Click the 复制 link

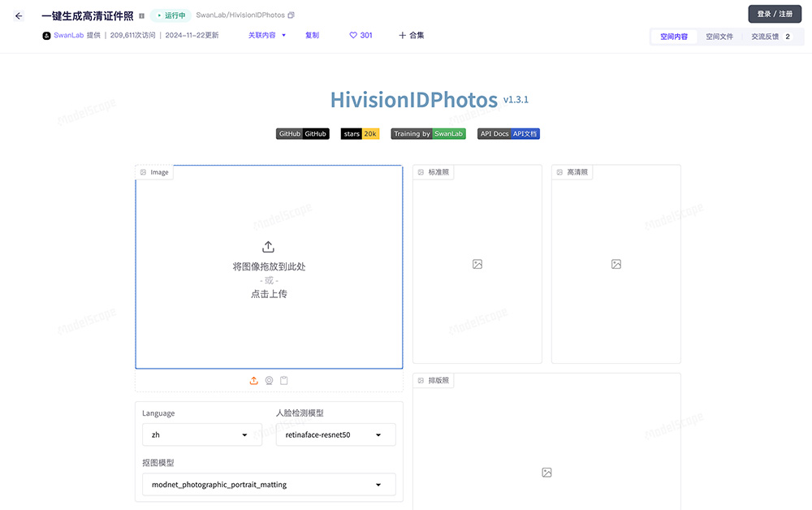click(x=312, y=36)
